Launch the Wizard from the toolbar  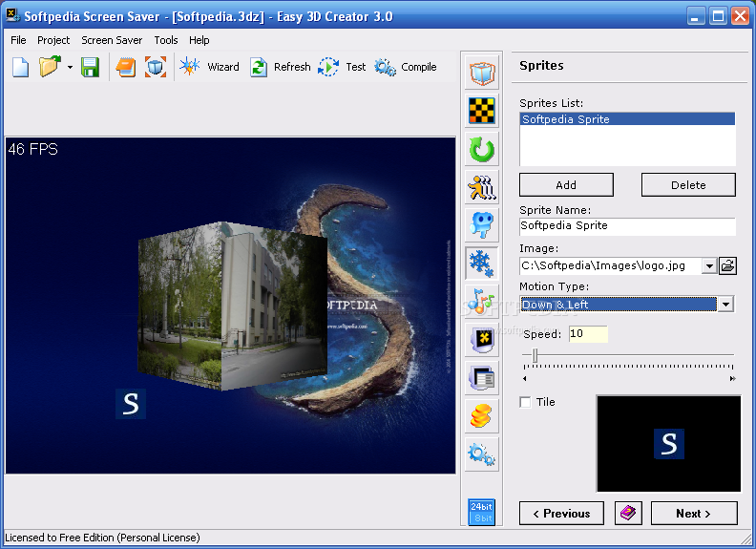point(209,67)
